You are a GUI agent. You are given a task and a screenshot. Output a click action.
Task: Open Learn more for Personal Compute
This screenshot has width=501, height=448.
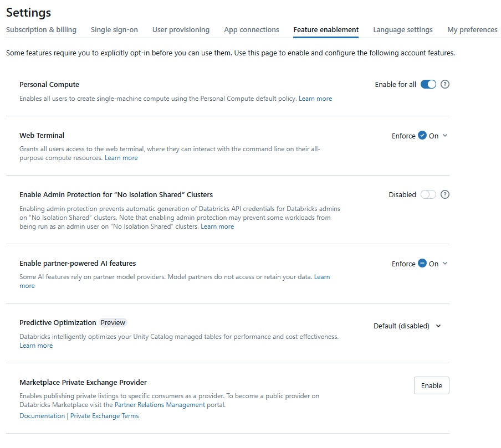point(315,98)
